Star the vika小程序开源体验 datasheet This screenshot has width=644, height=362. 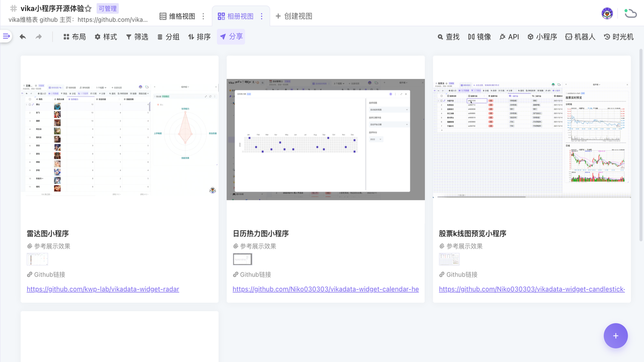tap(88, 9)
